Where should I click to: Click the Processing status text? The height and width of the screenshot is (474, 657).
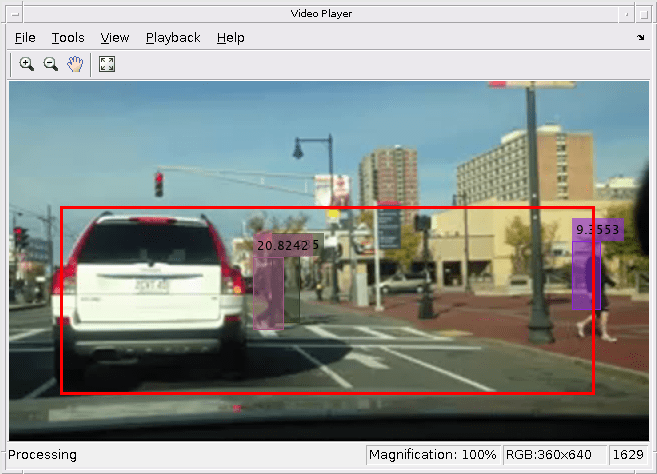tap(42, 455)
